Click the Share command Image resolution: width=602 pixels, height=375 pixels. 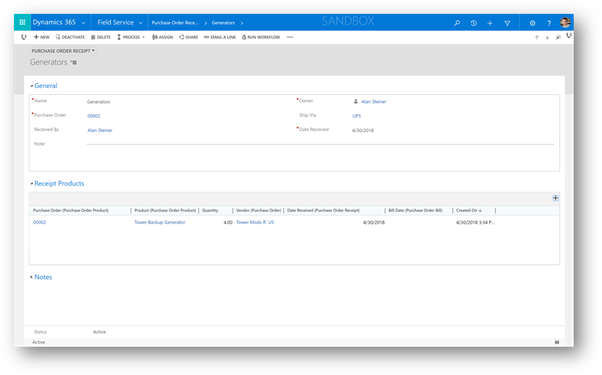189,37
